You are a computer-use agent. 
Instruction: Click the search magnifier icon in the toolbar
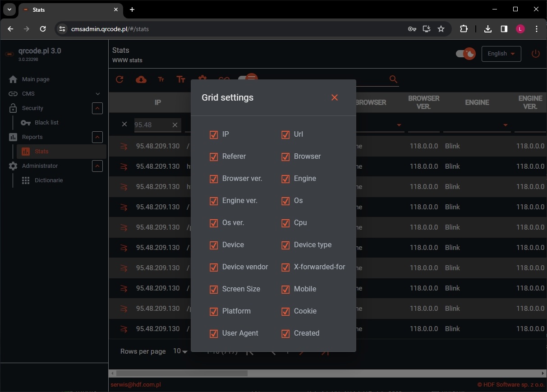click(x=393, y=79)
